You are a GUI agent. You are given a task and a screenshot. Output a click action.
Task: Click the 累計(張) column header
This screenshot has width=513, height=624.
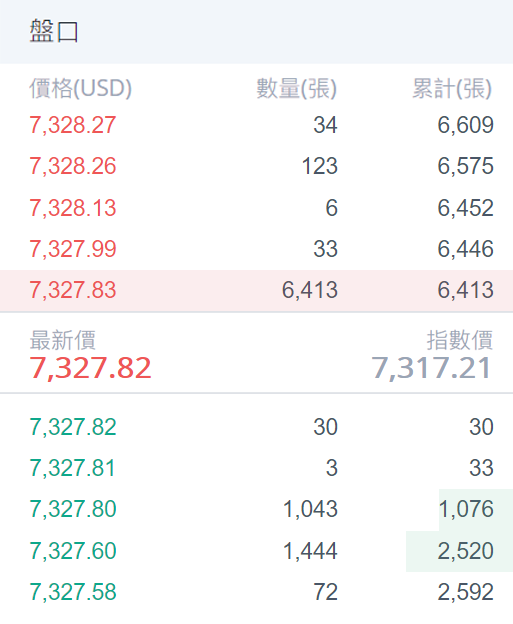click(x=452, y=88)
